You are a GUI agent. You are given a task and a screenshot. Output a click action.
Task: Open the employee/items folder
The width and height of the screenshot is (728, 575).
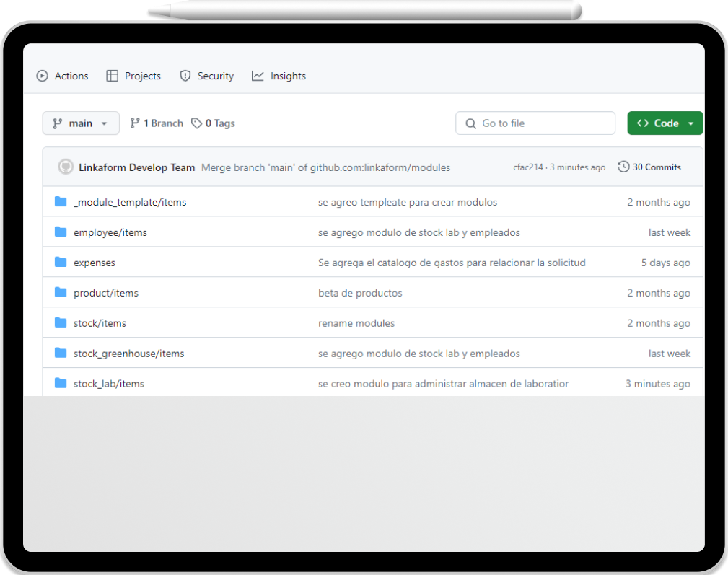(x=110, y=232)
